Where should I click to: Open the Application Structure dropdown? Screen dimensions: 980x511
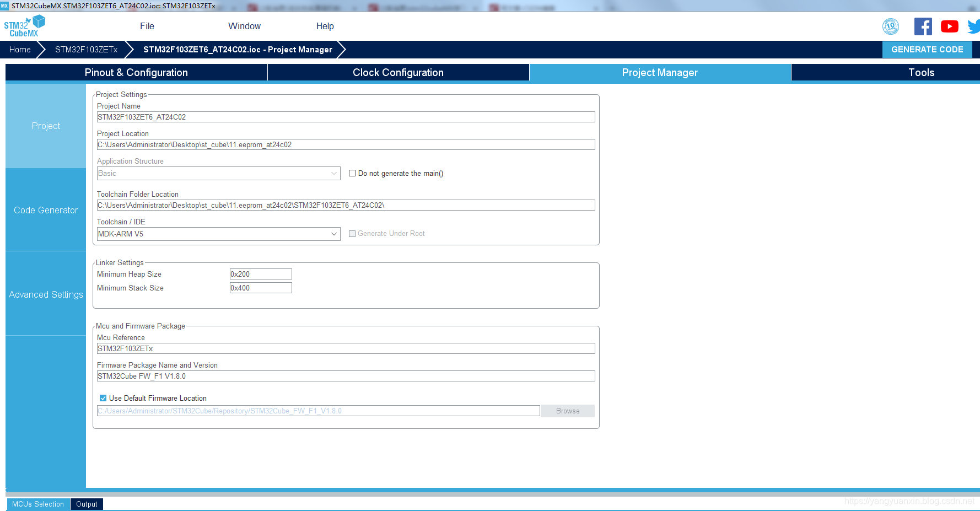(x=218, y=173)
